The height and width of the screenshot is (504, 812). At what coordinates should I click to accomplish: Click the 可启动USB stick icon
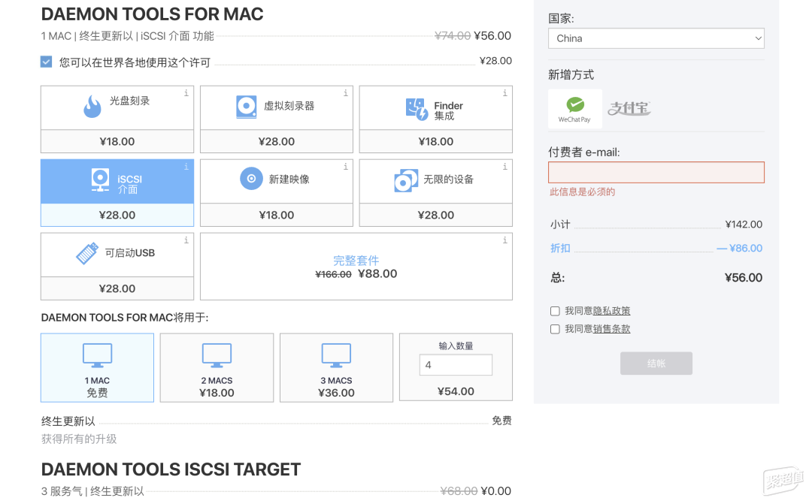coord(87,254)
